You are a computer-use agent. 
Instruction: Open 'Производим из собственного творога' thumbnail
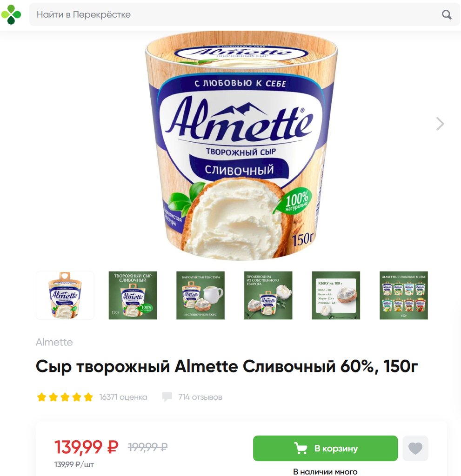point(268,295)
